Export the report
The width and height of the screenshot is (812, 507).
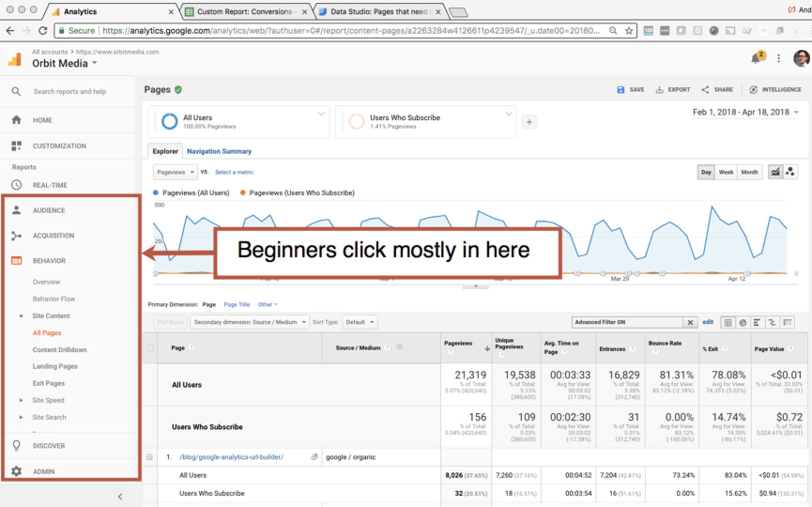coord(673,90)
